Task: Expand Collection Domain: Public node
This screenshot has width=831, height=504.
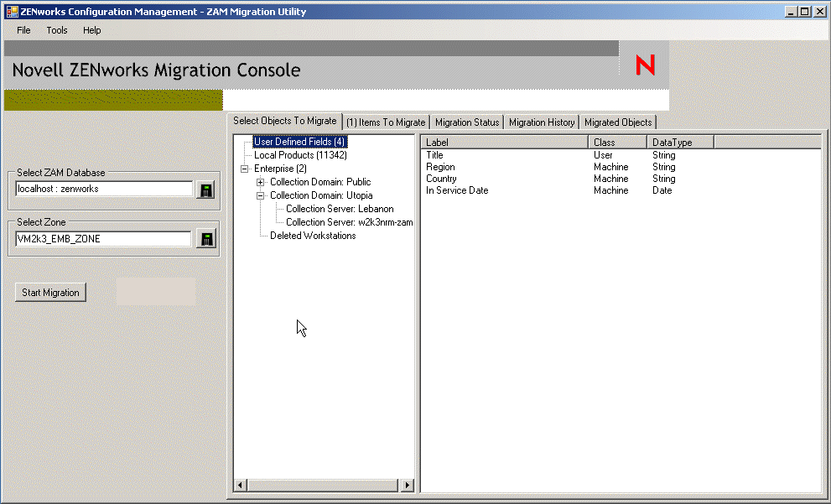Action: tap(261, 182)
